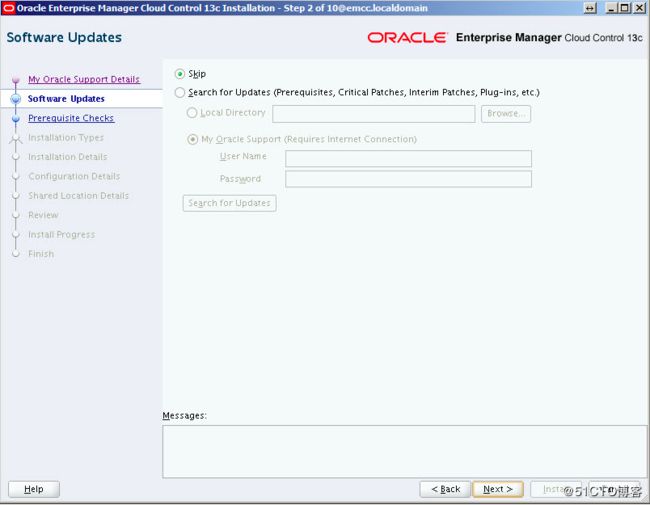The image size is (650, 505).
Task: Minimize the installer window
Action: [x=611, y=8]
